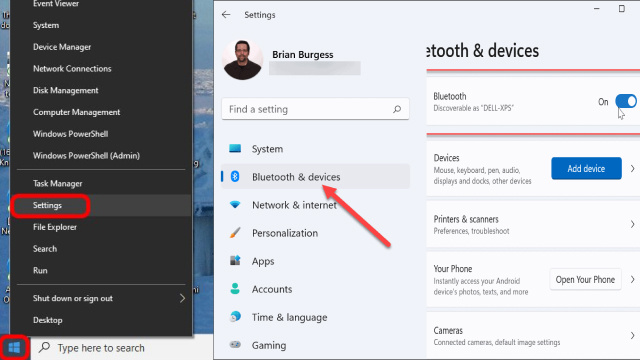Open Network Connections menu entry
Image resolution: width=640 pixels, height=360 pixels.
72,69
